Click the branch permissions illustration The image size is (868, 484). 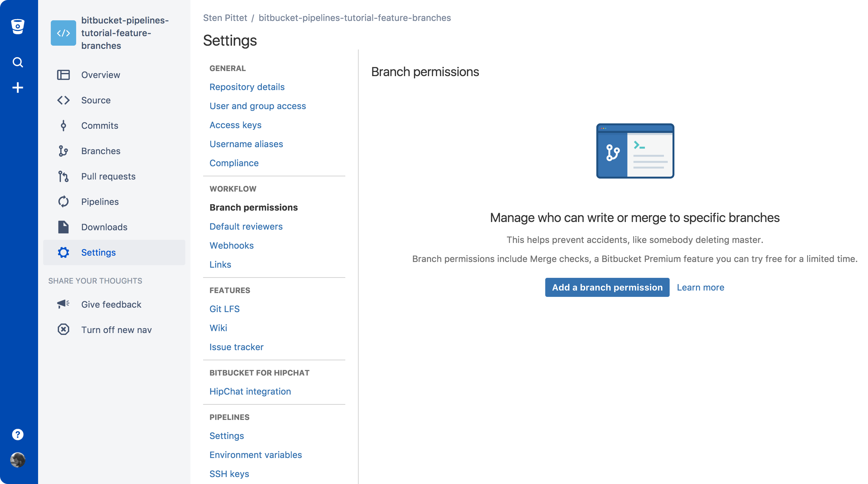(635, 151)
